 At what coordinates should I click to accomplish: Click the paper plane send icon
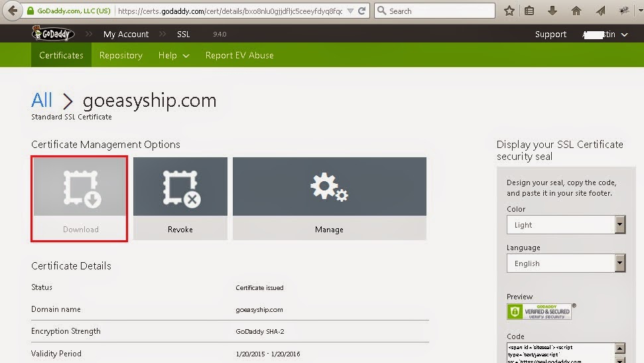click(600, 11)
